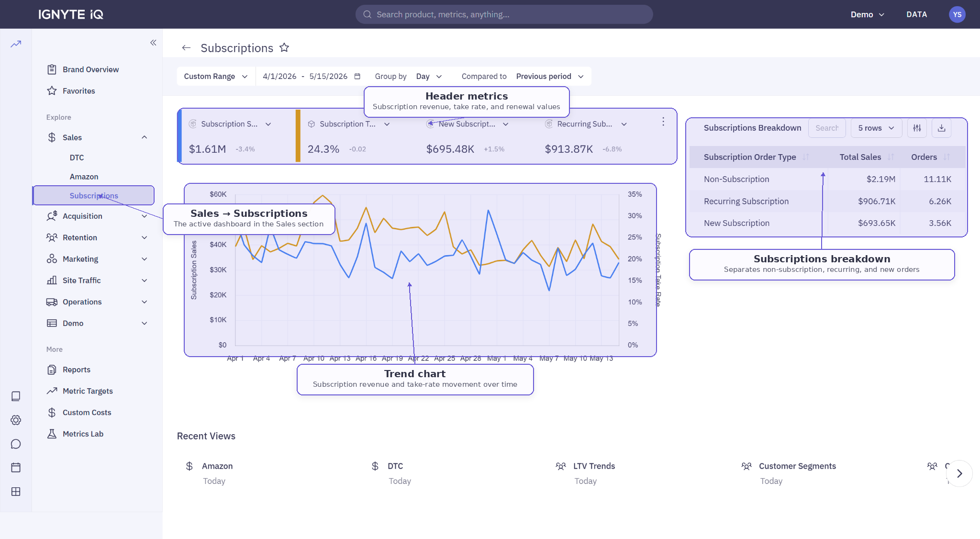The height and width of the screenshot is (539, 980).
Task: Open LTV Trends recent view
Action: click(x=586, y=473)
